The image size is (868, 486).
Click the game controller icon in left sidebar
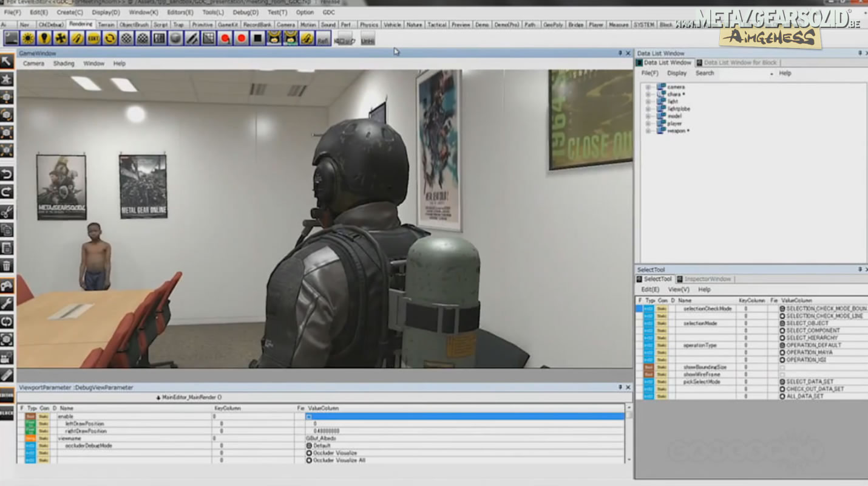(x=7, y=286)
